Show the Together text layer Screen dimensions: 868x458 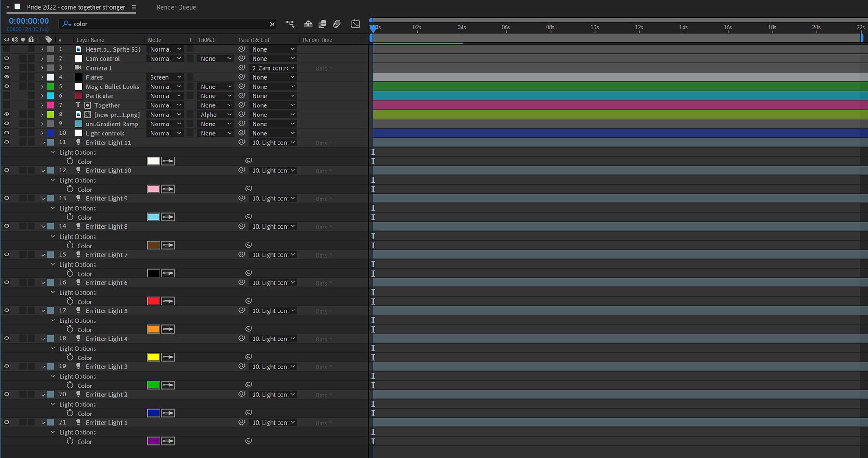coord(7,105)
